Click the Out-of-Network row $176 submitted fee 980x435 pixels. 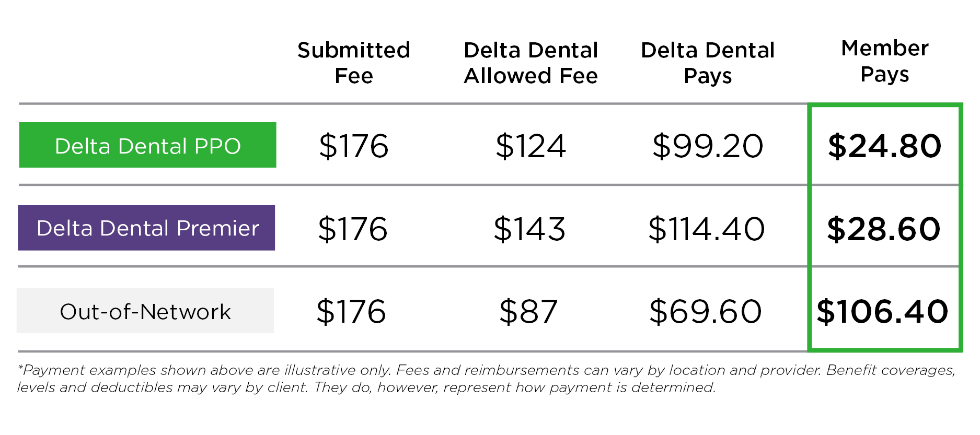click(x=351, y=312)
